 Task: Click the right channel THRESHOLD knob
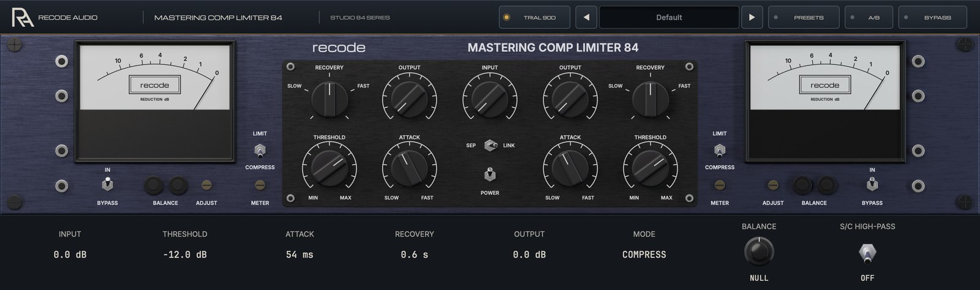coord(650,169)
